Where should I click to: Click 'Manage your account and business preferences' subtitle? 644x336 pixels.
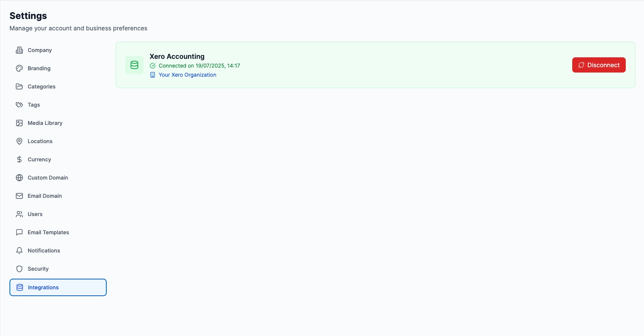(78, 28)
